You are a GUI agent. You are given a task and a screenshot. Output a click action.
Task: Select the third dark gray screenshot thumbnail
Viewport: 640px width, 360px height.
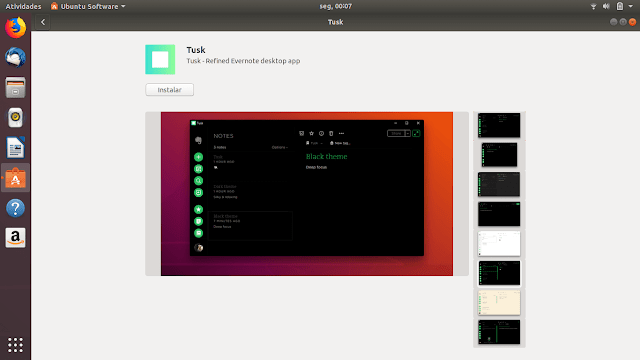pyautogui.click(x=499, y=184)
